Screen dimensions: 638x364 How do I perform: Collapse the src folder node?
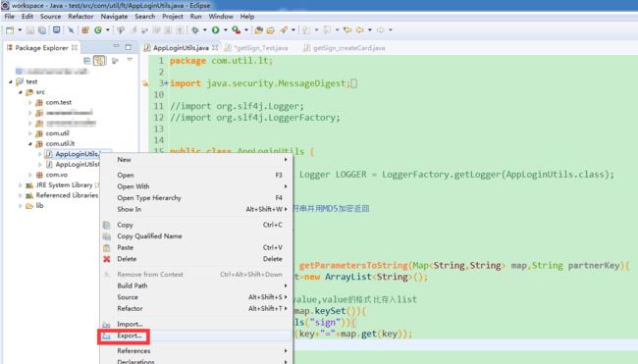tap(20, 92)
